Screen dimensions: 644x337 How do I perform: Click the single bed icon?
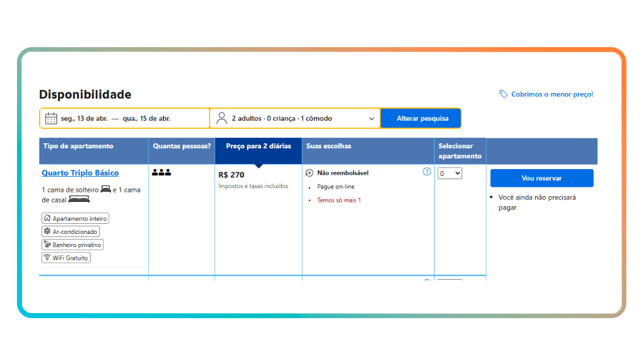coord(106,189)
